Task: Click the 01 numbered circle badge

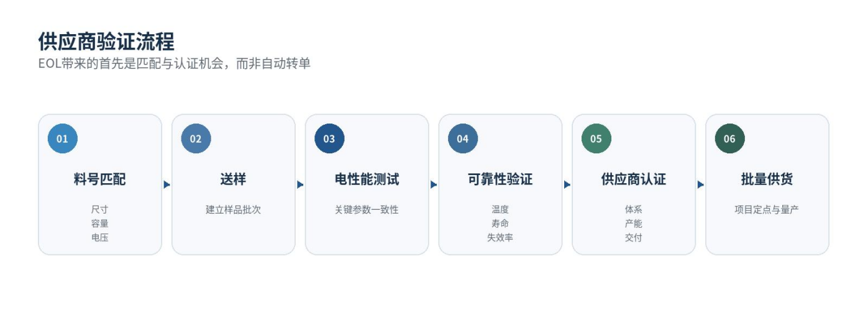Action: tap(63, 138)
